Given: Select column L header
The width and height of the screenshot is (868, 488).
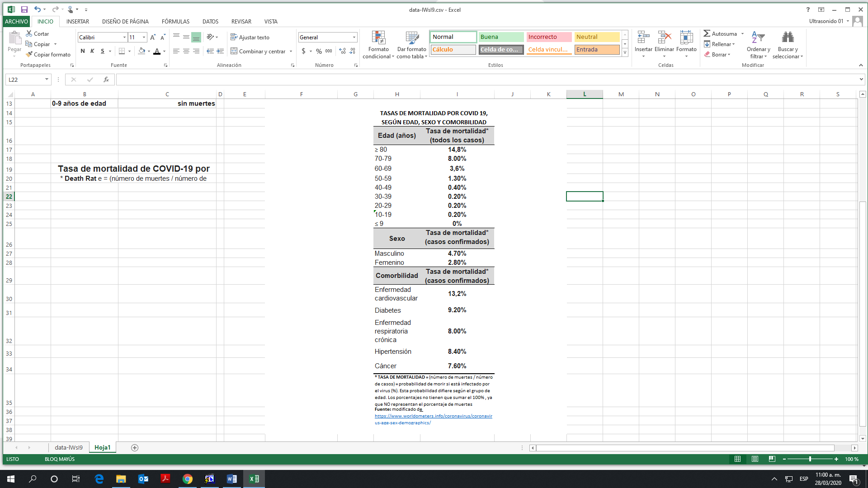Looking at the screenshot, I should click(585, 94).
